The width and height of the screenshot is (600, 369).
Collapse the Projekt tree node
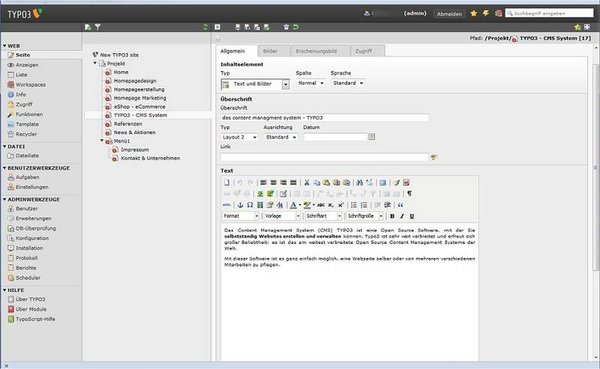tap(95, 63)
